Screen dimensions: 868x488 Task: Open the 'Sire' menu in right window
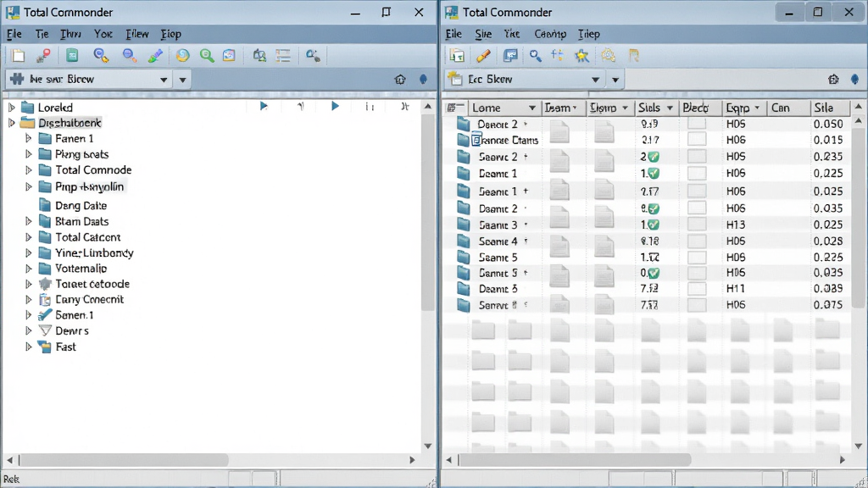pyautogui.click(x=483, y=34)
